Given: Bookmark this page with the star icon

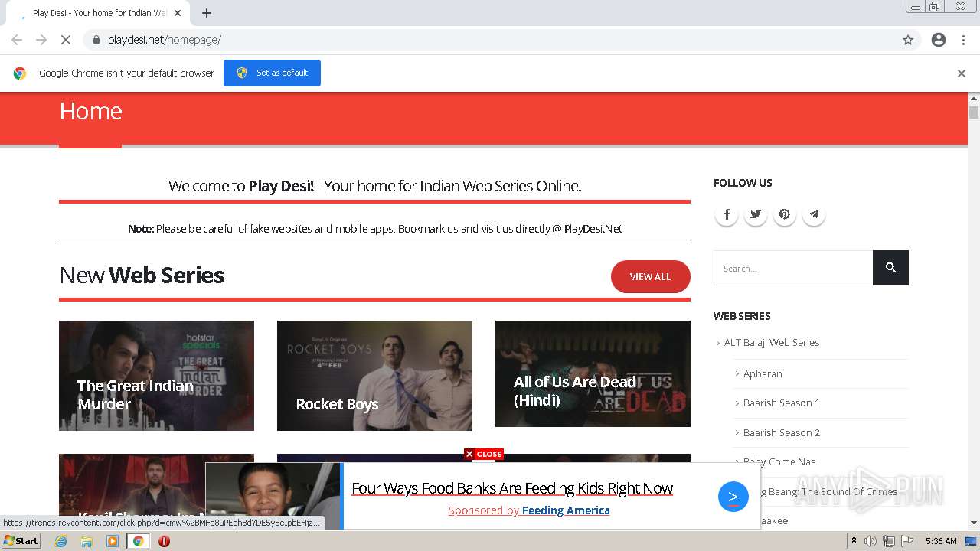Looking at the screenshot, I should click(908, 40).
